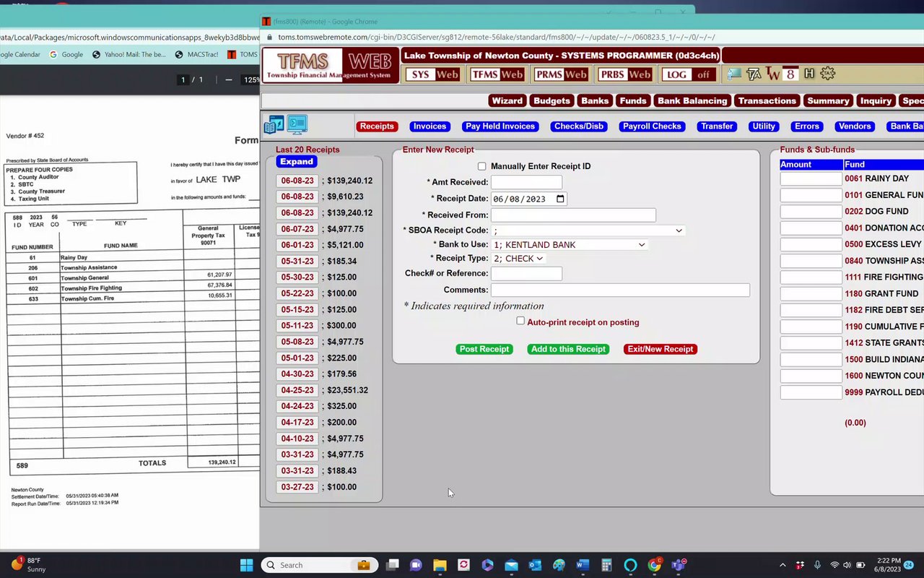This screenshot has width=924, height=578.
Task: Expand the Bank to Use dropdown
Action: [x=569, y=245]
